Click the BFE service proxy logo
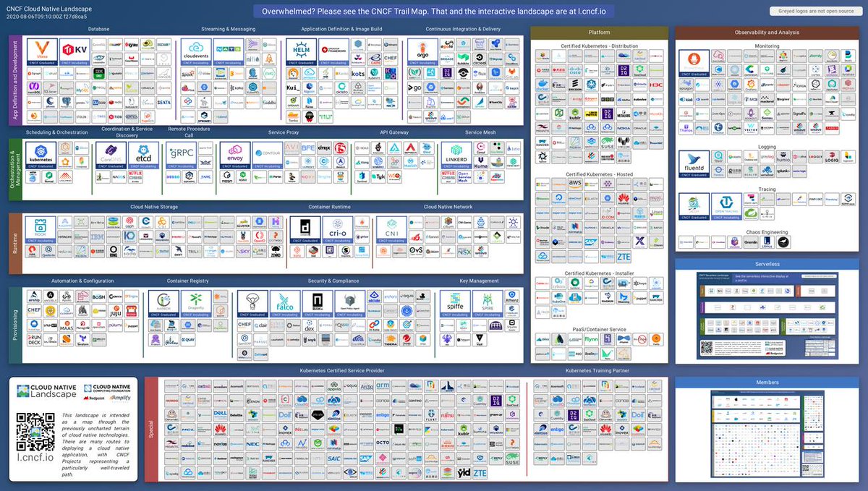Viewport: 868px width, 491px height. click(308, 148)
